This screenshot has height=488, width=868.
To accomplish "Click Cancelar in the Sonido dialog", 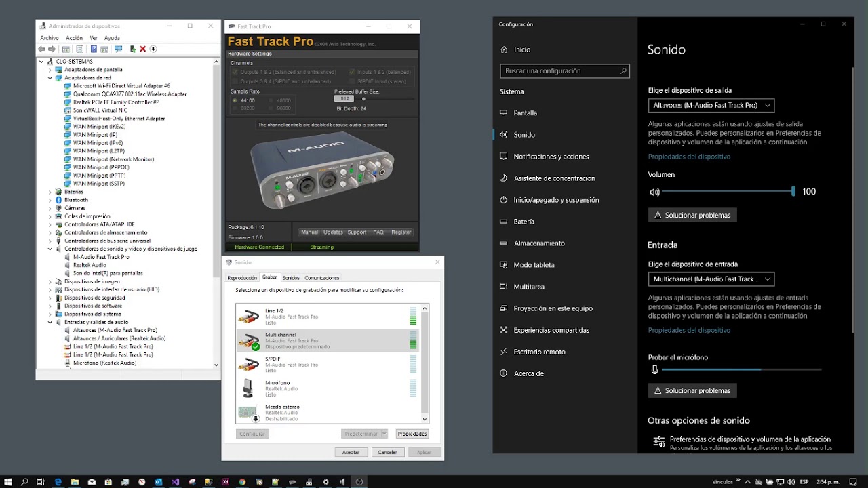I will (387, 452).
